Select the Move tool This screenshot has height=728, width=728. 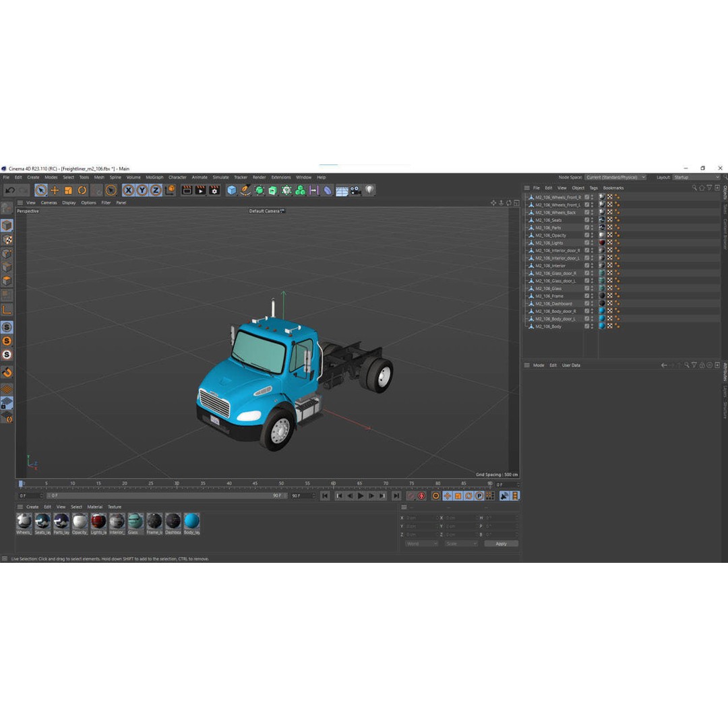tap(55, 190)
